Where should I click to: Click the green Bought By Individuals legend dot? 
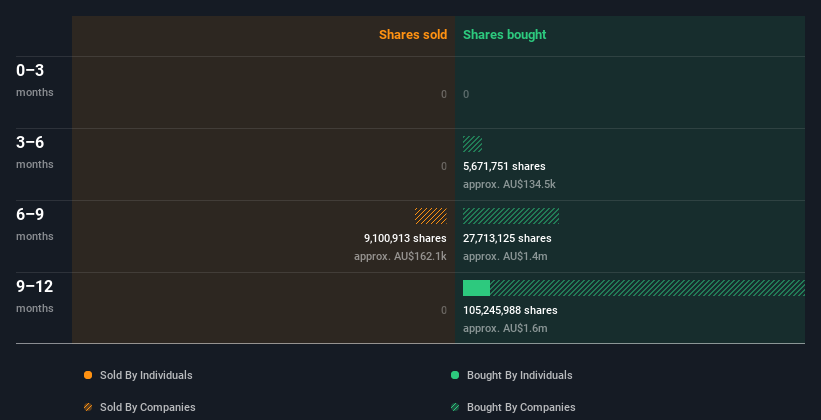pos(455,375)
